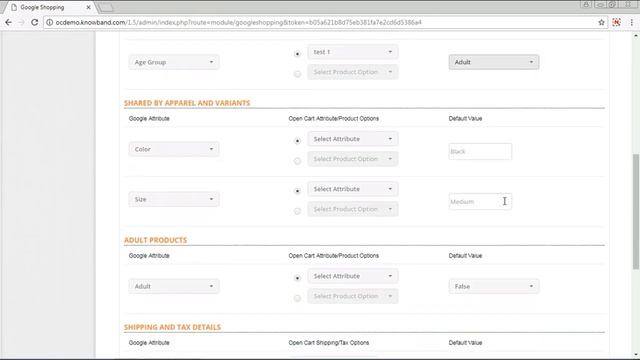This screenshot has height=360, width=640.
Task: Switch to the Google Shopping tab
Action: [x=48, y=7]
